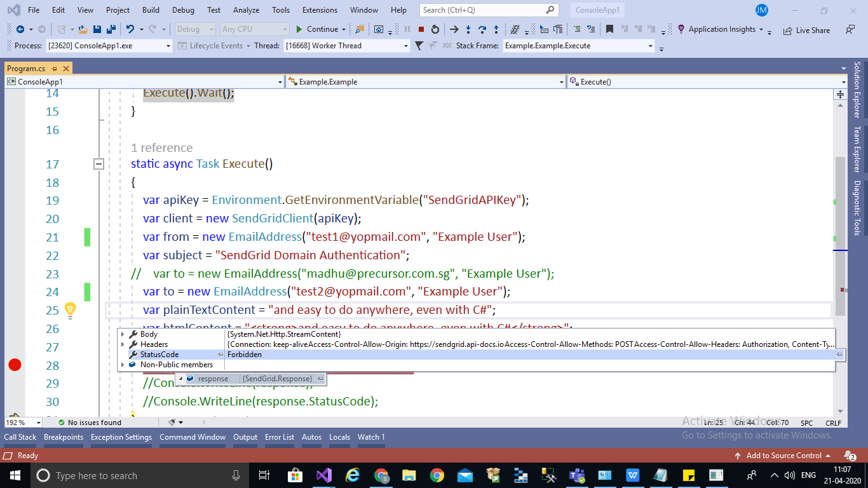Image resolution: width=868 pixels, height=488 pixels.
Task: Open the lightbulb quick actions on line 25
Action: coord(70,309)
